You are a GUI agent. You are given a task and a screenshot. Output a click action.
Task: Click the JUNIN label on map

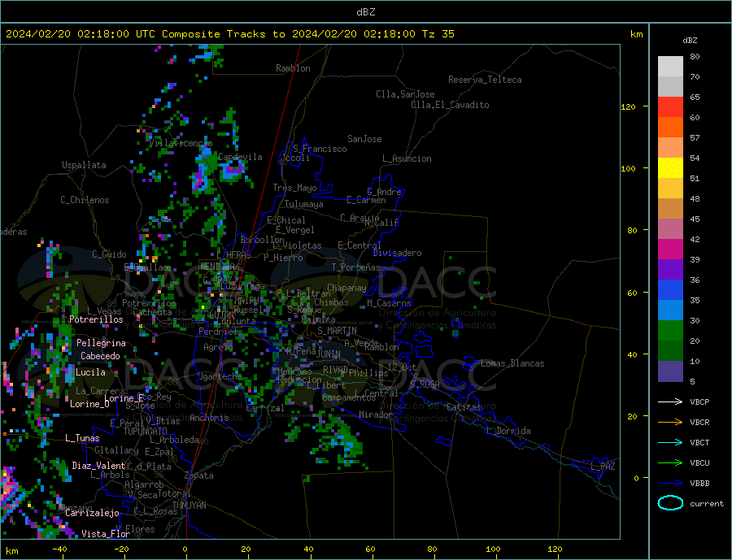tap(329, 354)
